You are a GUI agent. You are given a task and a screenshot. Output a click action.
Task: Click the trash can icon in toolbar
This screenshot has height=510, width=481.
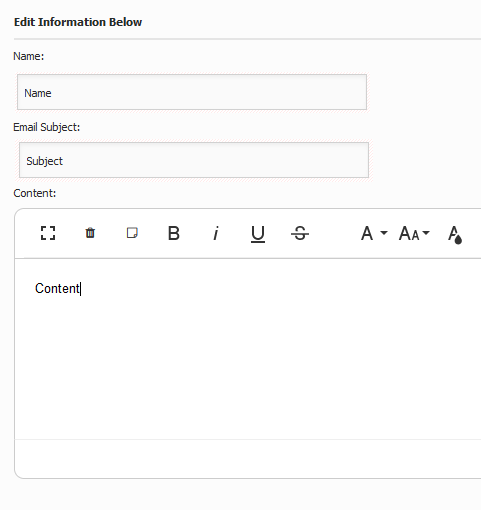[90, 233]
